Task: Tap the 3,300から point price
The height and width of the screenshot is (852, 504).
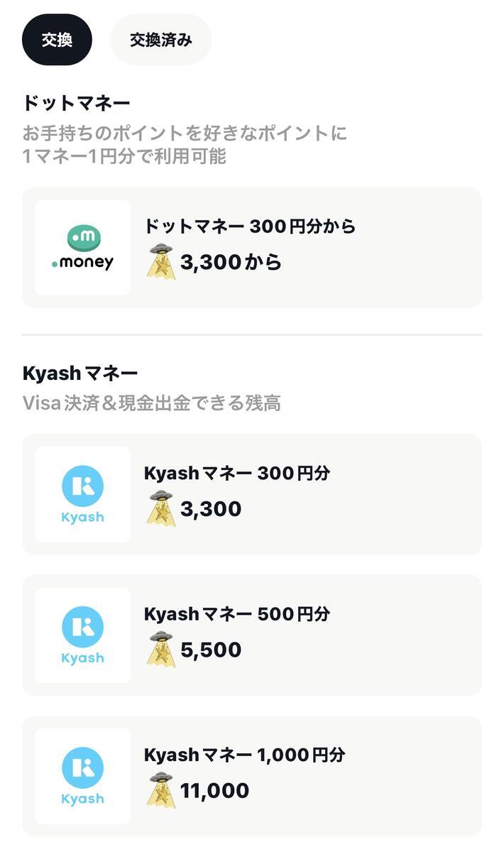Action: pyautogui.click(x=231, y=263)
